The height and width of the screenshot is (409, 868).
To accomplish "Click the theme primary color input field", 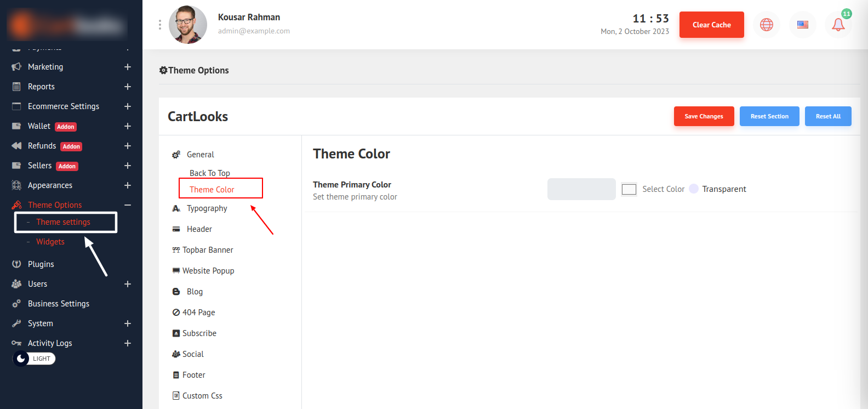I will click(581, 189).
